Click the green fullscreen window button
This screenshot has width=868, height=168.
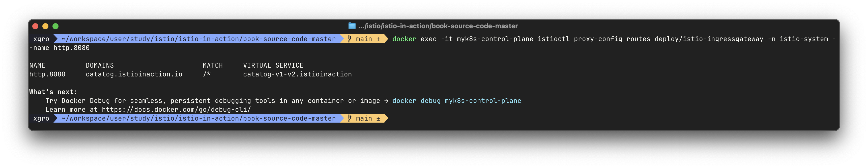pyautogui.click(x=55, y=26)
